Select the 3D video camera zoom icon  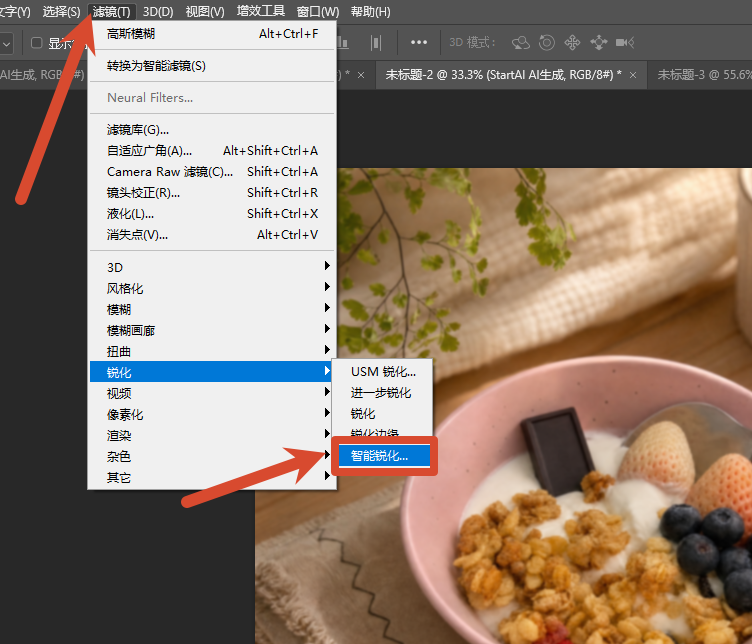point(625,43)
